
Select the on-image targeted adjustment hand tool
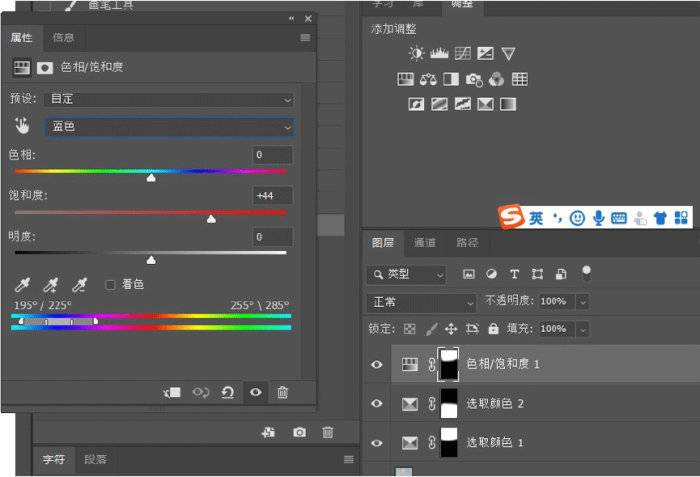21,126
